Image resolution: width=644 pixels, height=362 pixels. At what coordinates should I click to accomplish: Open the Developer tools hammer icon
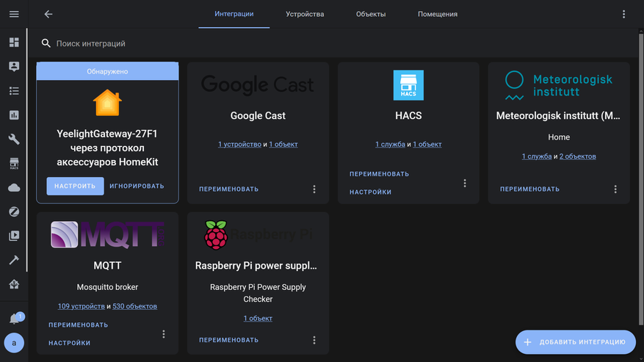[x=14, y=260]
